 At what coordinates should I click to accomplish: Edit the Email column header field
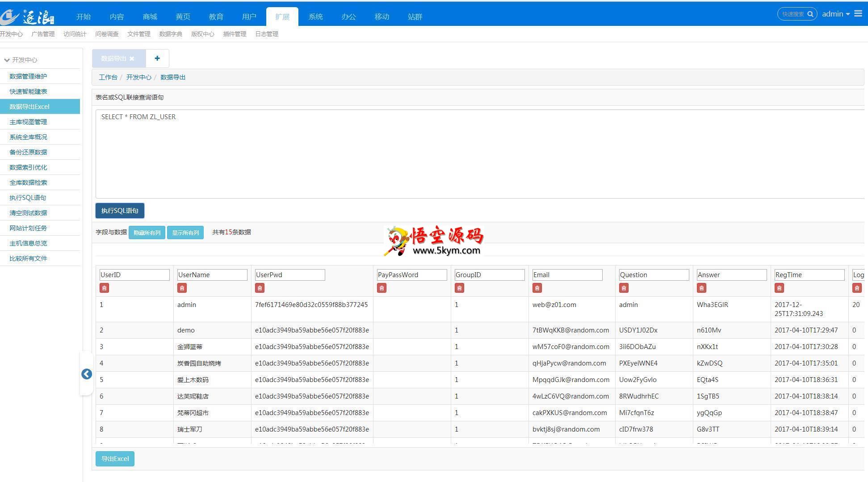[567, 275]
